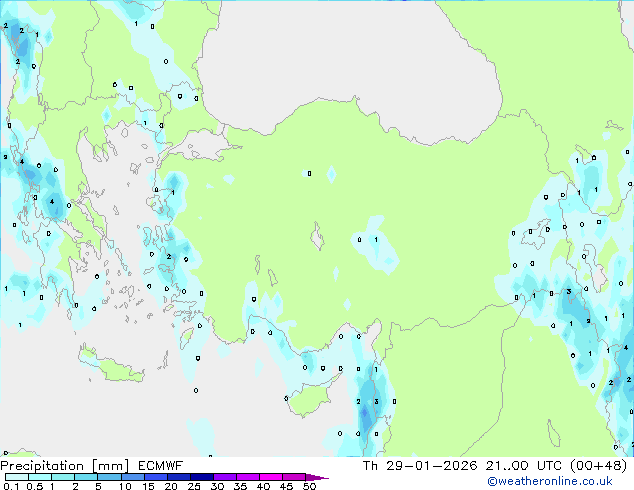Select dark navy swatch between 25 and 30

pyautogui.click(x=202, y=477)
